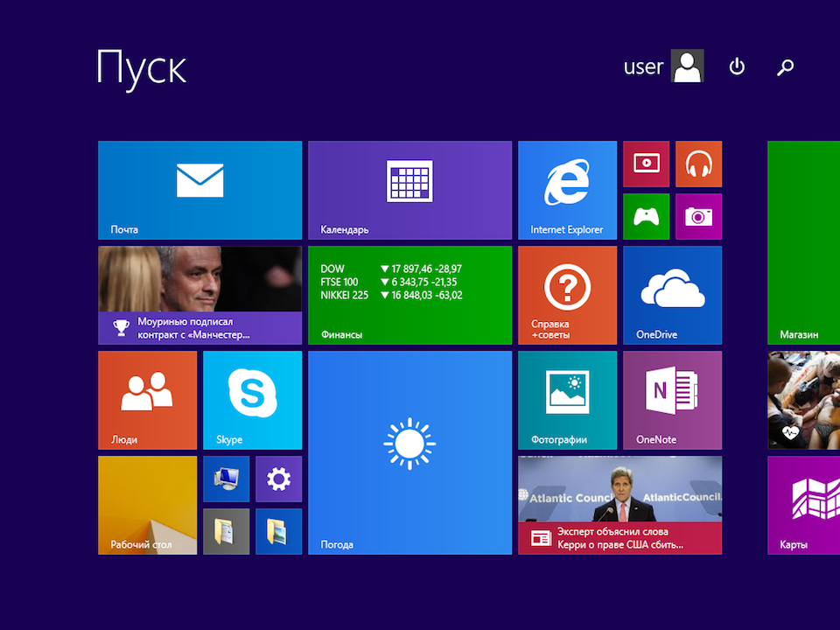Open the OneDrive cloud tile
The image size is (840, 630).
coord(672,295)
